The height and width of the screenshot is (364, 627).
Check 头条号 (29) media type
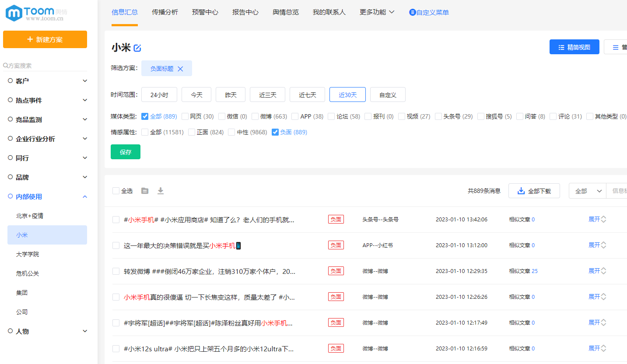438,116
